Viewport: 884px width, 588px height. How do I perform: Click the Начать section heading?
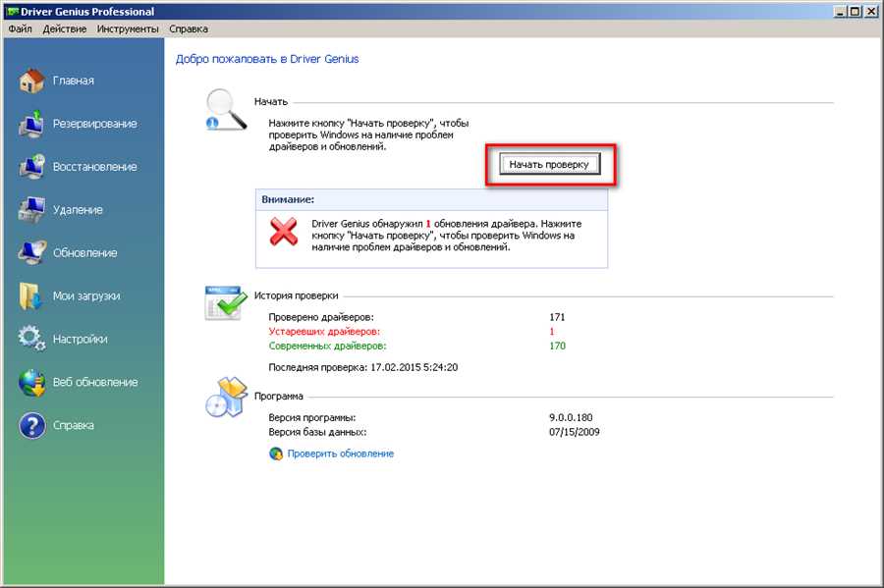[x=271, y=101]
